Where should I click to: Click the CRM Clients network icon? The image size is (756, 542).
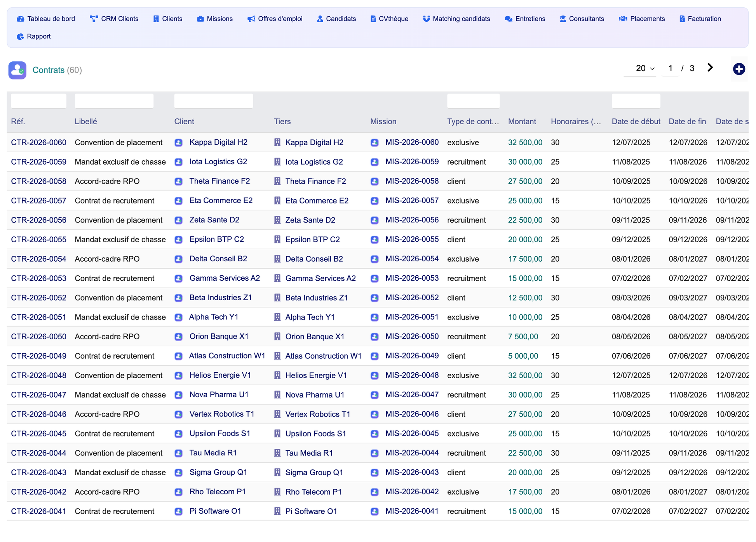click(94, 19)
